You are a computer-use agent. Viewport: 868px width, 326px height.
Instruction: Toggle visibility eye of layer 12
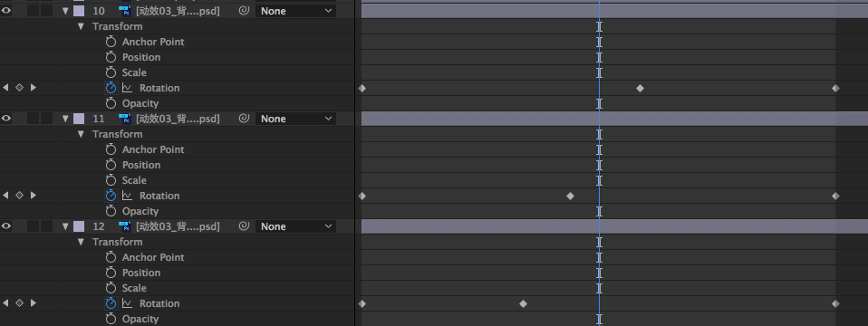coord(6,226)
